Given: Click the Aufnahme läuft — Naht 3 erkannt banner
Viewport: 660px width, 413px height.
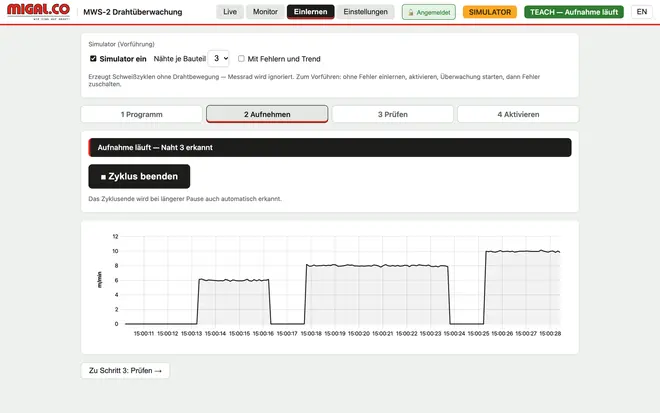Looking at the screenshot, I should (x=330, y=147).
